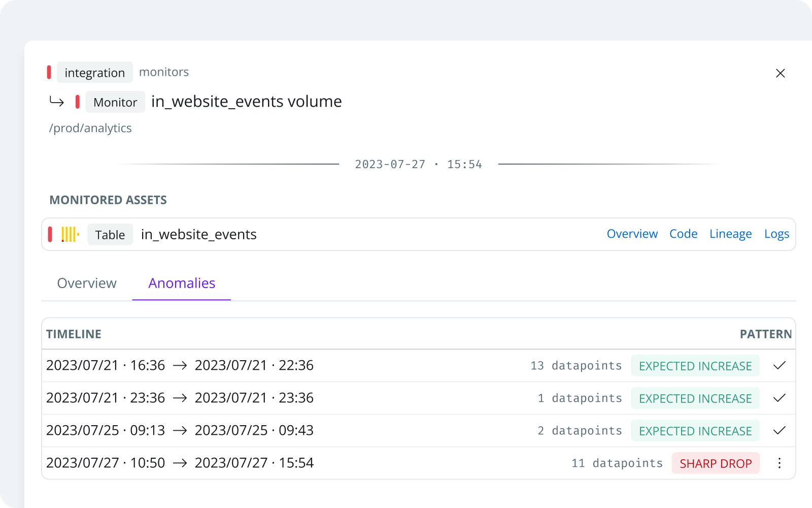
Task: Click the end time 2023/07/21 · 22:36
Action: click(x=254, y=365)
